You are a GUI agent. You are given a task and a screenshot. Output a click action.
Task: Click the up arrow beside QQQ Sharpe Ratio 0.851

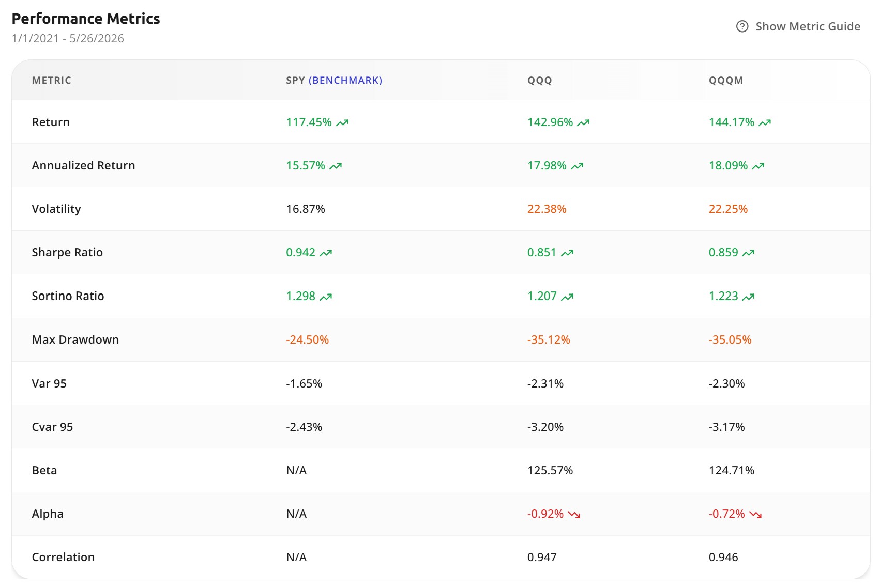coord(567,253)
